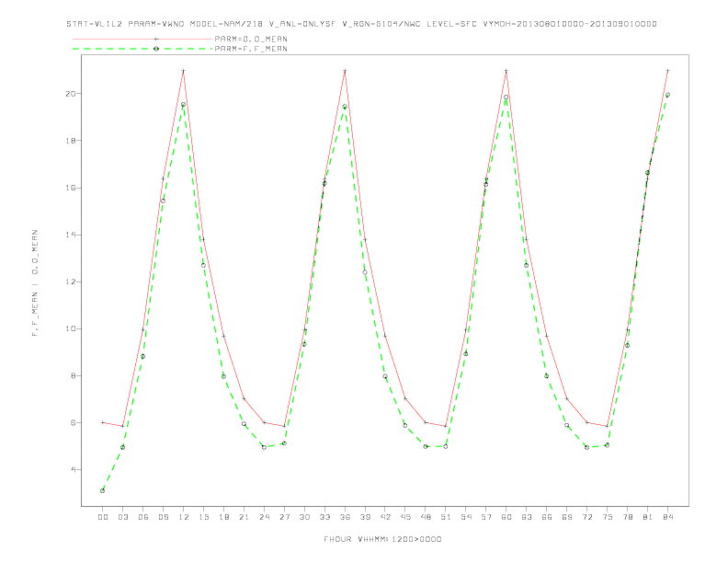Click y-axis tick label 20
Screen dimensions: 728x563
71,93
